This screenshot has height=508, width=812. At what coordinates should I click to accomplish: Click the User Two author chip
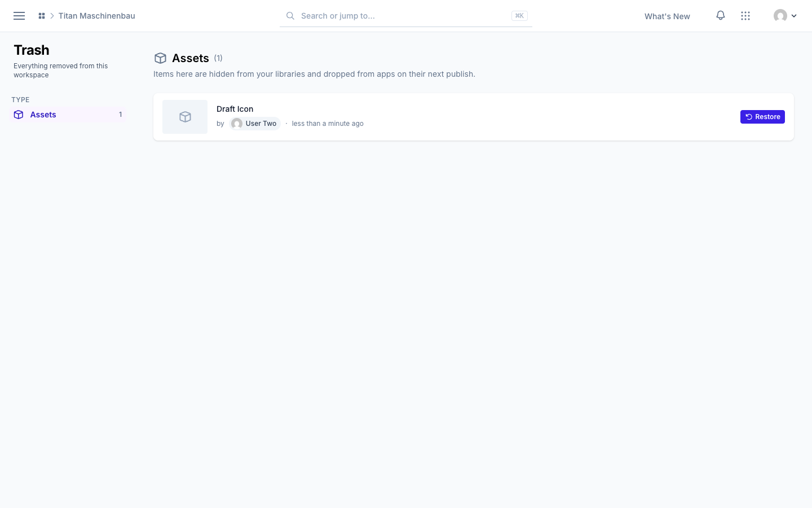[x=255, y=124]
